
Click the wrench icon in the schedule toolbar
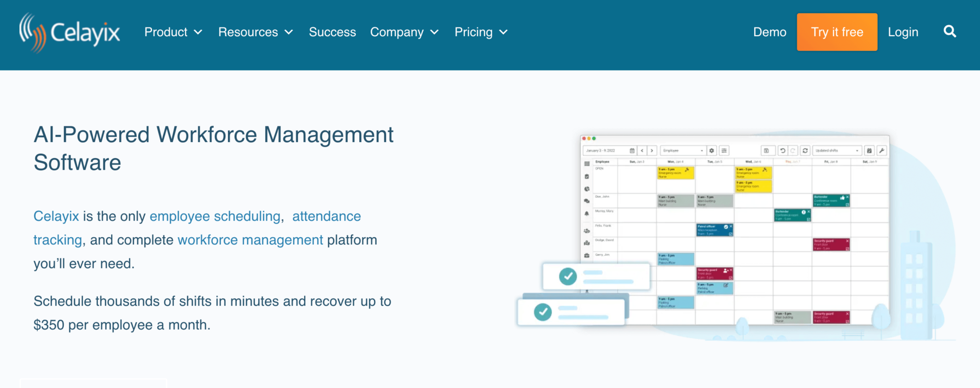coord(882,151)
